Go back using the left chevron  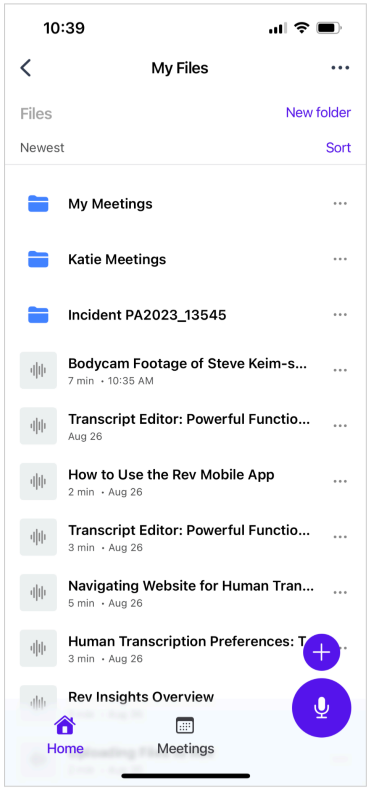[x=26, y=68]
